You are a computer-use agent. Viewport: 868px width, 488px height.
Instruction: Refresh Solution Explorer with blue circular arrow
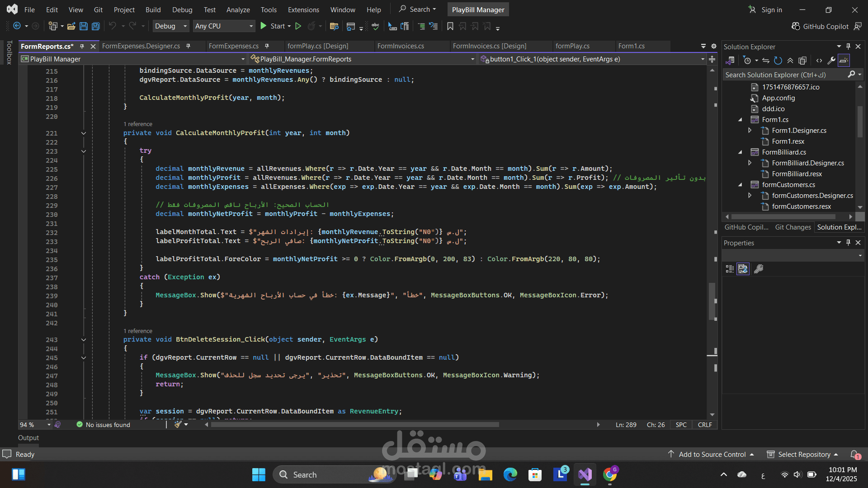pos(778,61)
